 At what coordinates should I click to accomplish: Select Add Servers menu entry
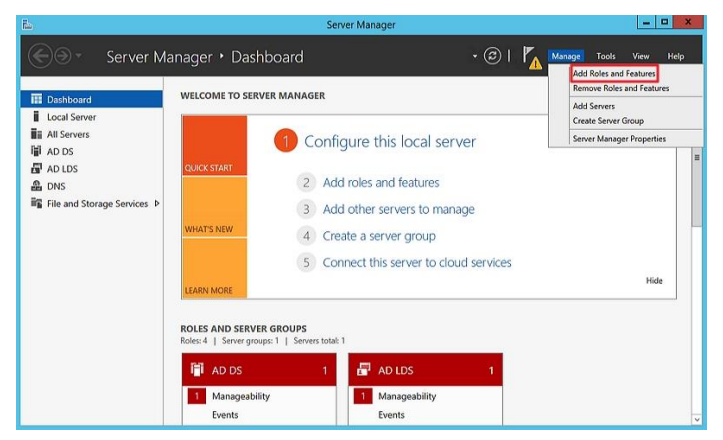[x=593, y=106]
